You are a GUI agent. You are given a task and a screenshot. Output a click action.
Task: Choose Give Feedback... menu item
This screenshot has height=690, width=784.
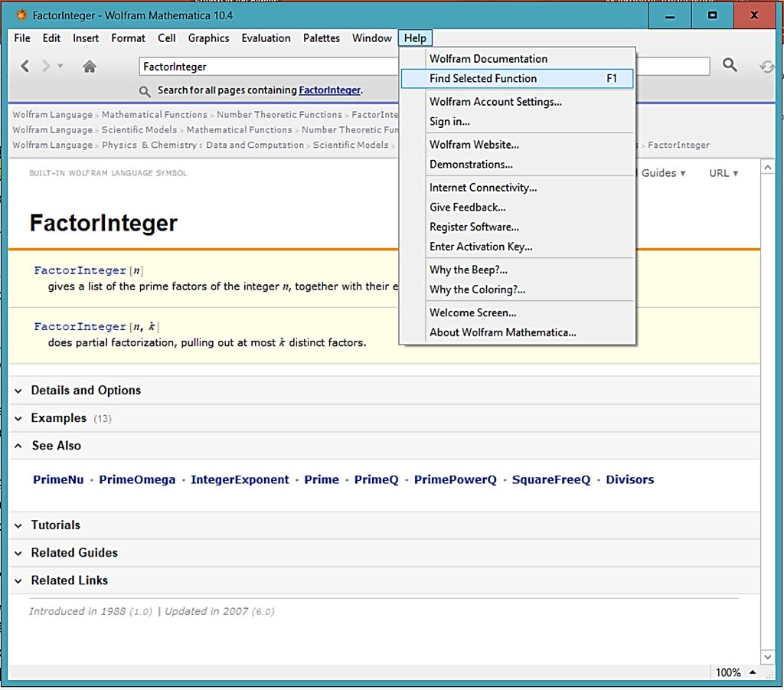(518, 207)
